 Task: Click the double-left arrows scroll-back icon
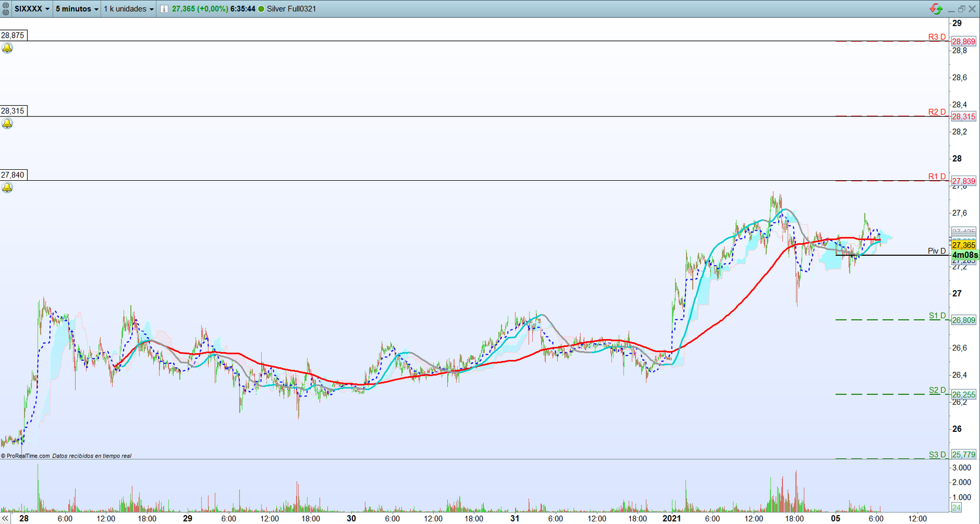5,519
